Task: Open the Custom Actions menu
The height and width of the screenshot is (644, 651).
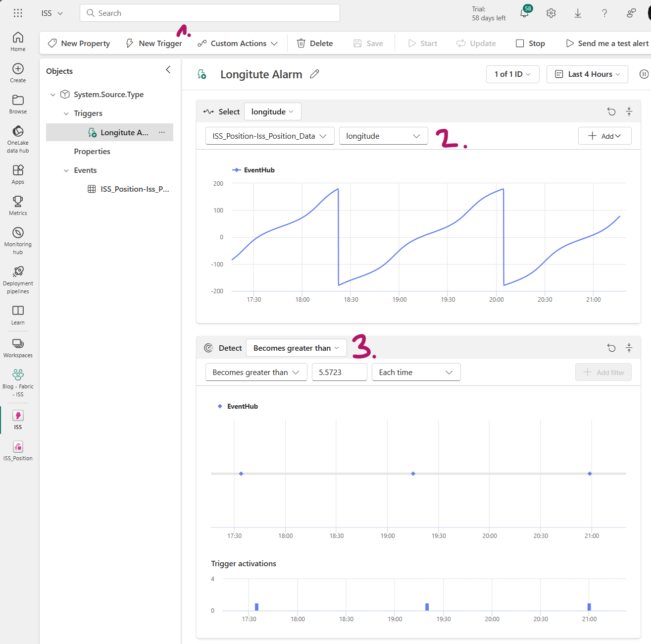Action: tap(238, 43)
